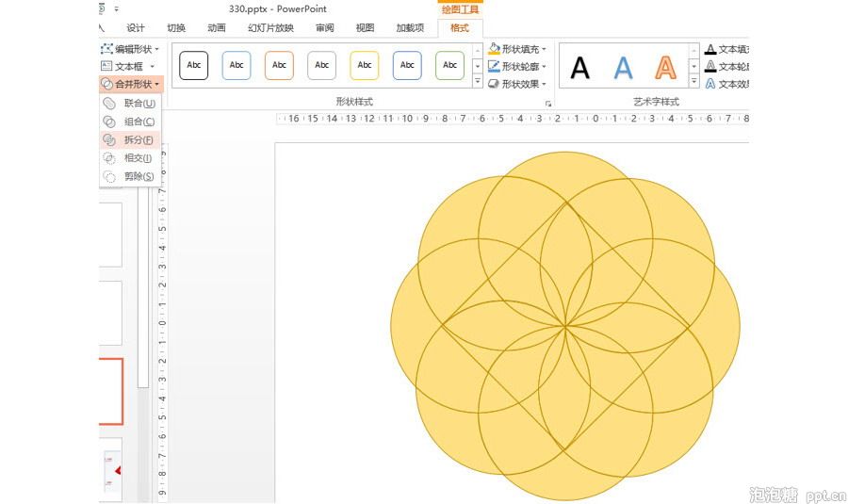The width and height of the screenshot is (848, 504).
Task: Click the 艺术字样式 group label
Action: tap(656, 101)
